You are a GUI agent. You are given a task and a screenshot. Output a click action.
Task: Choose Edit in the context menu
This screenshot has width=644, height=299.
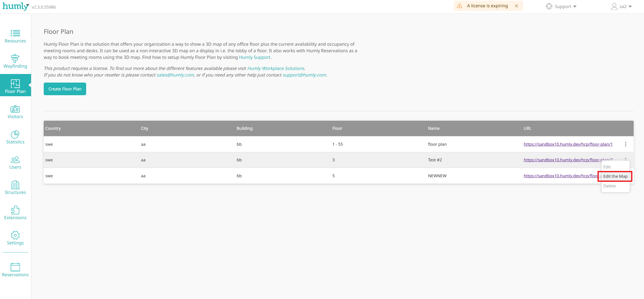point(607,167)
